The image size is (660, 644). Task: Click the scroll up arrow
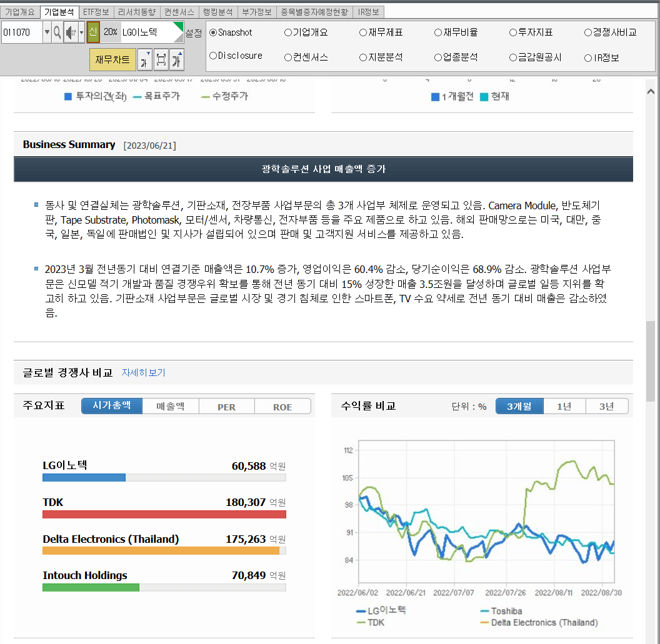coord(651,91)
